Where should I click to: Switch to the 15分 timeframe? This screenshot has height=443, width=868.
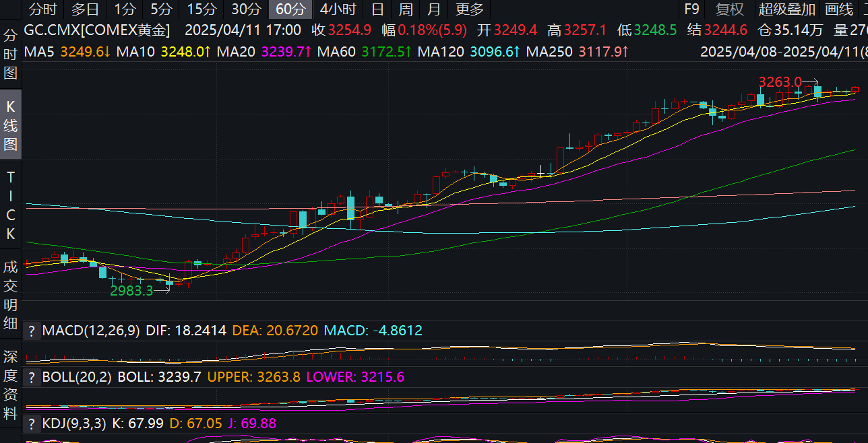[x=201, y=9]
